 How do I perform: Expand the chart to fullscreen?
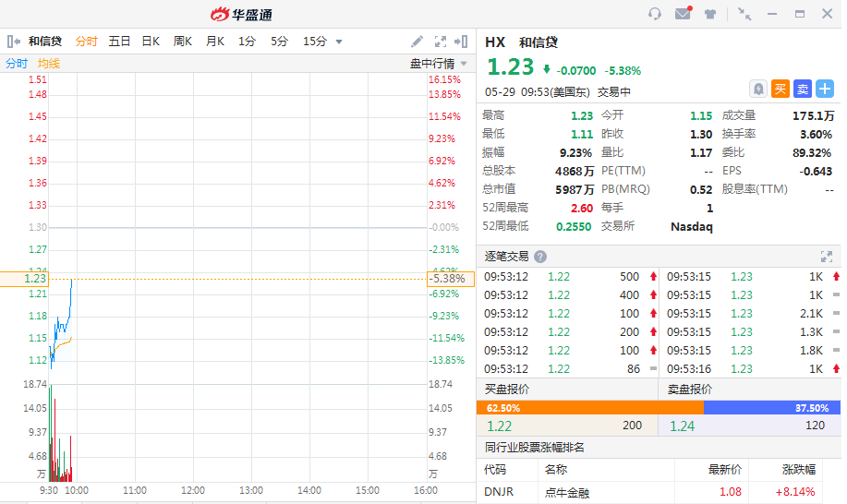click(x=441, y=42)
